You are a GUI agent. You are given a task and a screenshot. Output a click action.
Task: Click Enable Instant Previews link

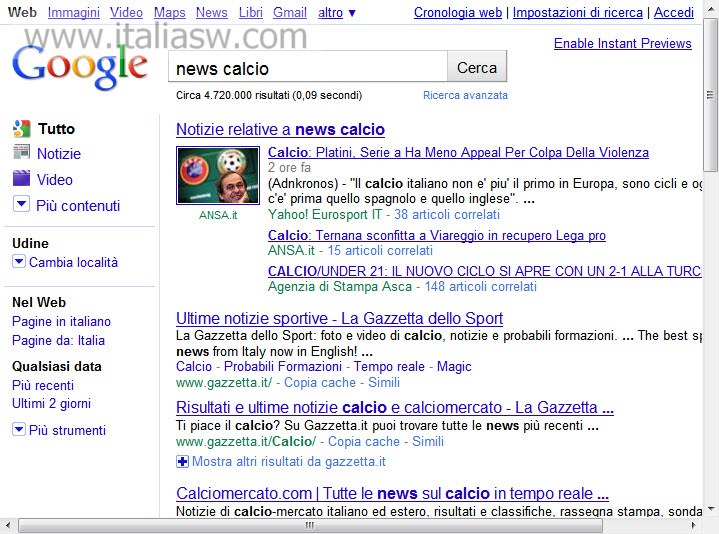(x=622, y=43)
